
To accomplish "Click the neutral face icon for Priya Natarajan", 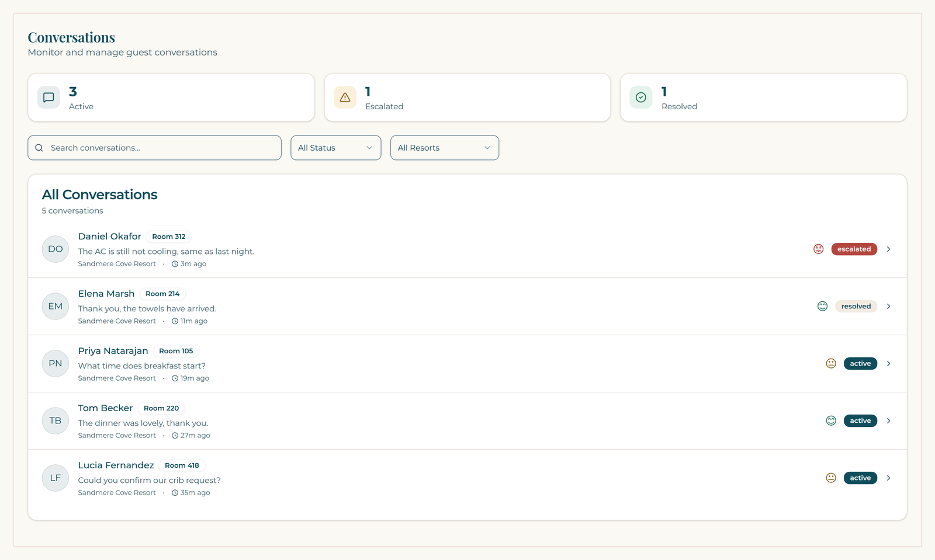I will (831, 363).
